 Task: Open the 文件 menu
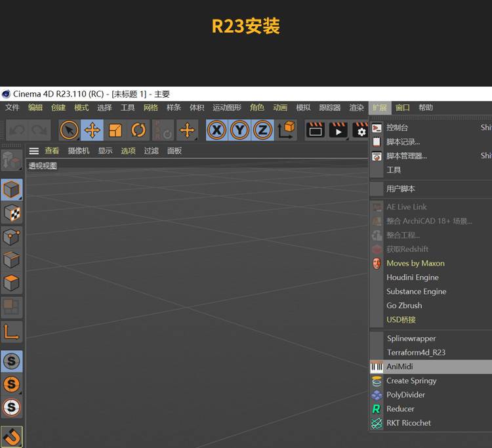click(x=12, y=108)
